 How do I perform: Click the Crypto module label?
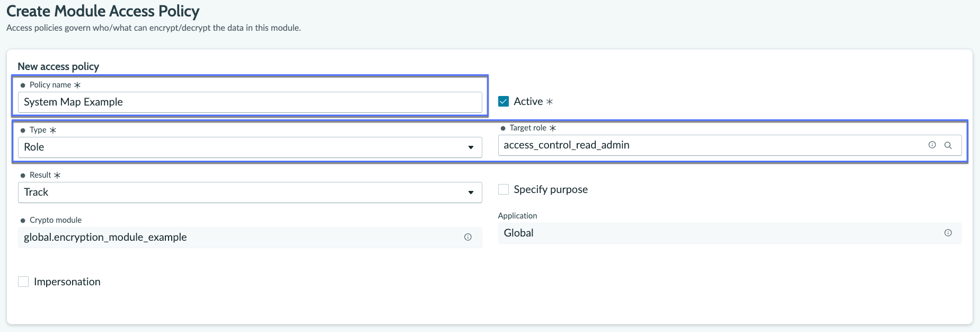click(x=56, y=220)
